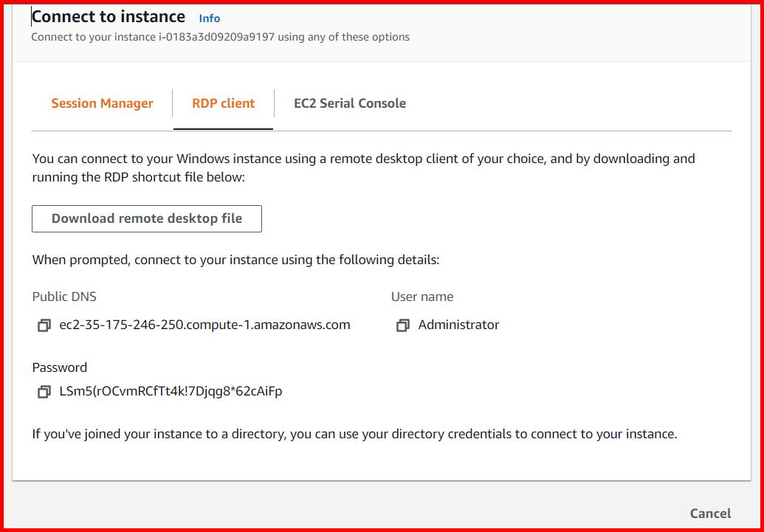Viewport: 764px width, 532px height.
Task: Cancel the connect dialog
Action: pos(709,513)
